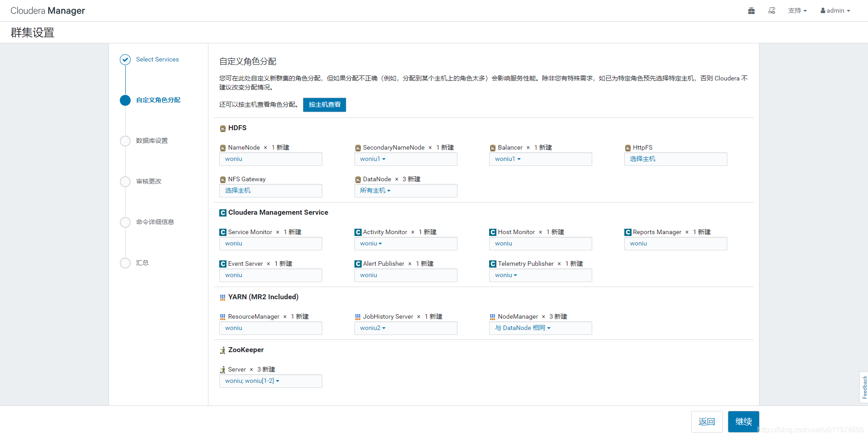Click the ZooKeeper Server role icon
Screen dimensions: 868x438
click(223, 370)
